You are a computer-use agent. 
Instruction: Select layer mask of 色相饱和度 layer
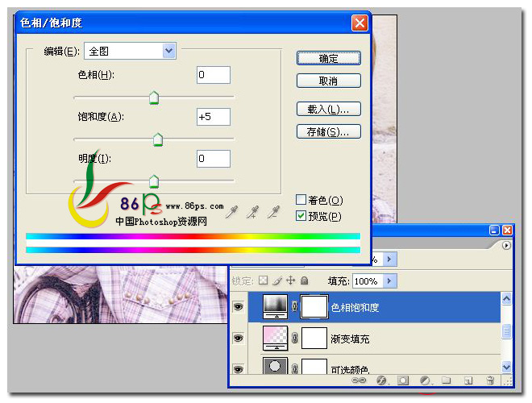point(314,306)
